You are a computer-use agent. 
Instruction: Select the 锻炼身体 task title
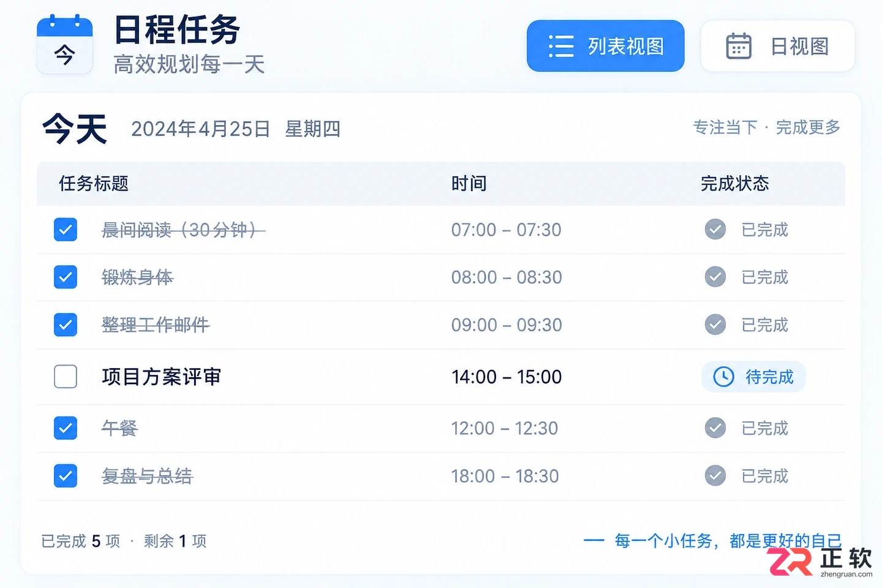138,277
